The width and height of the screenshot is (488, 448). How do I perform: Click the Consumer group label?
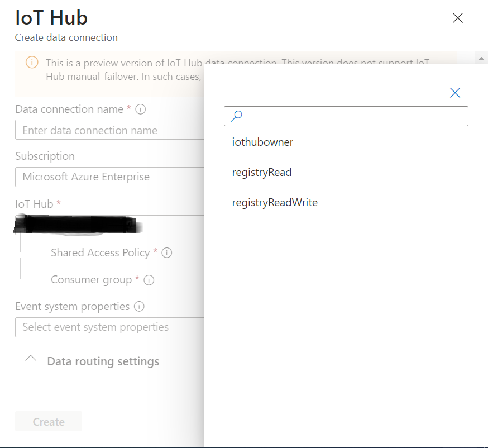click(x=91, y=280)
